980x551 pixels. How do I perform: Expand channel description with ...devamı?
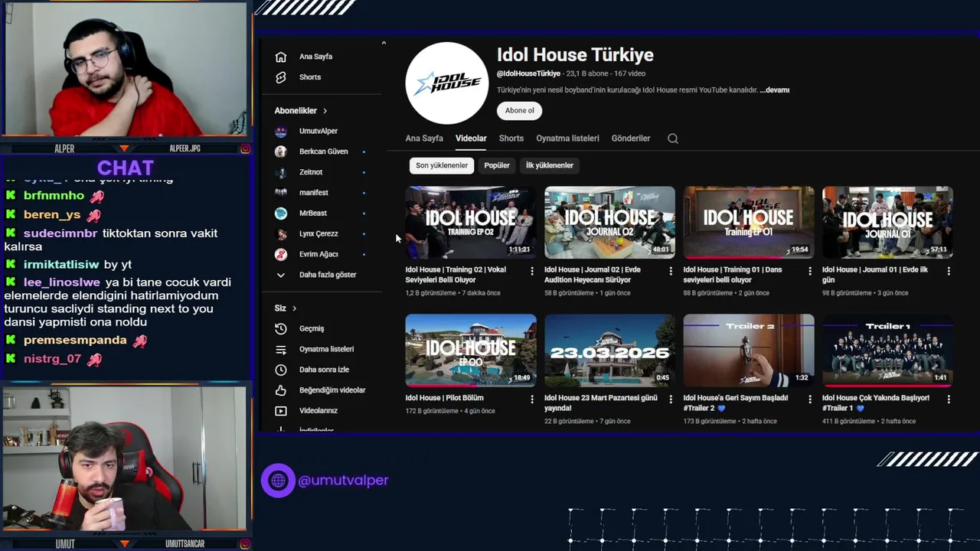774,90
